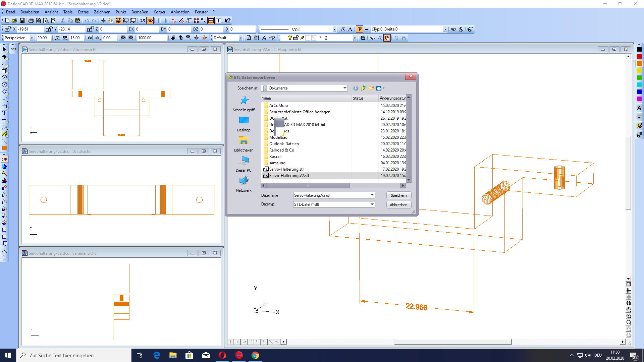The image size is (644, 362).
Task: Open the Bemaßen menu
Action: 140,12
